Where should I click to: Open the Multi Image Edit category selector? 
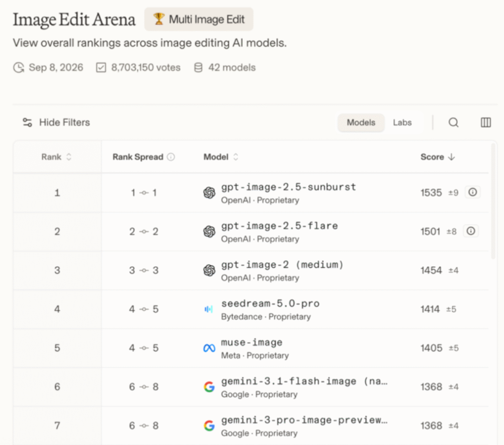[199, 19]
